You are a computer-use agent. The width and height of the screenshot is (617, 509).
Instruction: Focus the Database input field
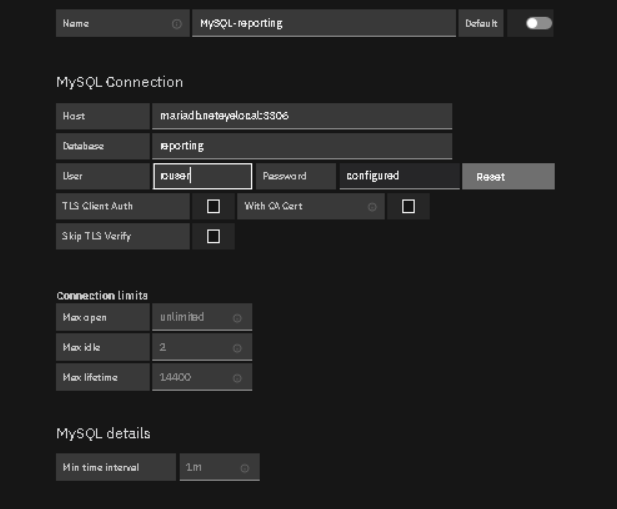pyautogui.click(x=302, y=146)
